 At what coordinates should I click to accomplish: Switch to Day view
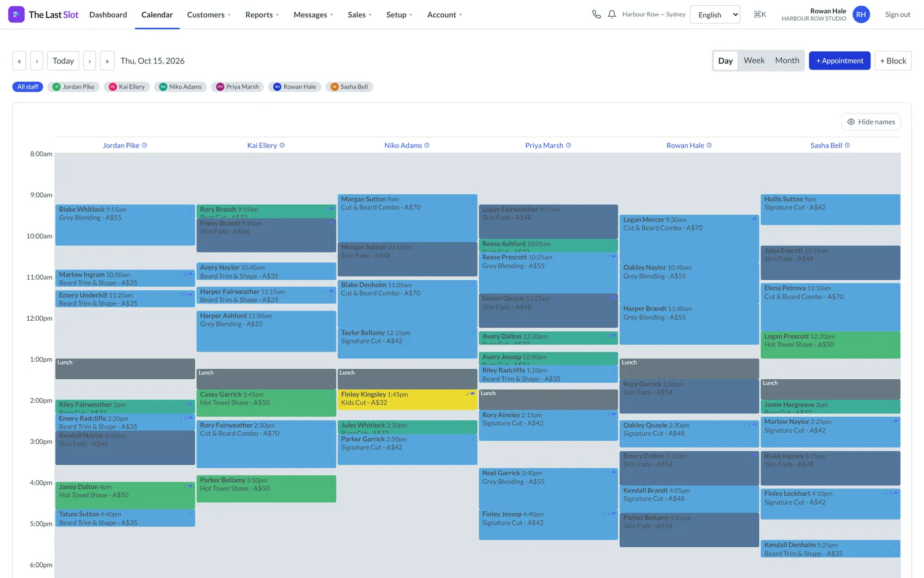pyautogui.click(x=725, y=61)
